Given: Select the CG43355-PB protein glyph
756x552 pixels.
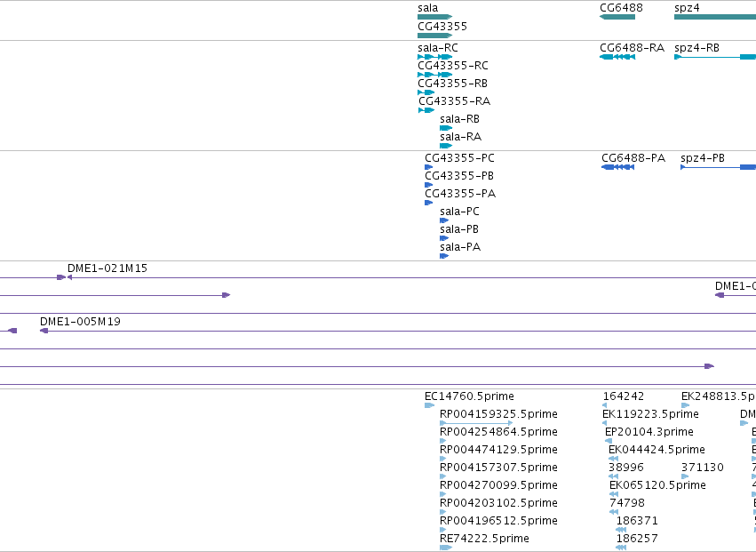Looking at the screenshot, I should coord(428,185).
